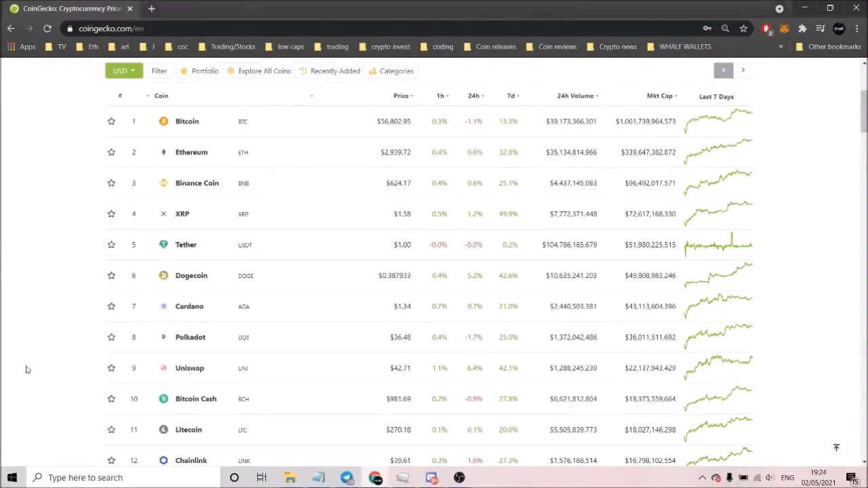Click the Filter button

click(159, 71)
